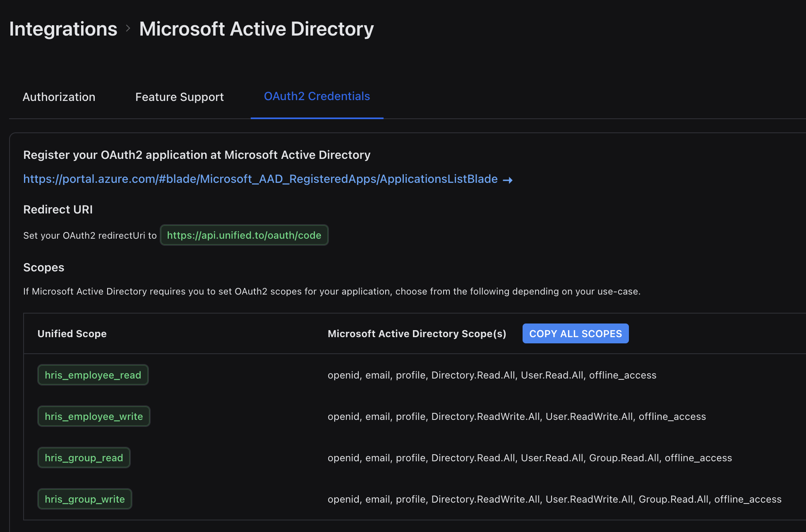Switch to the Authorization tab

pos(59,97)
